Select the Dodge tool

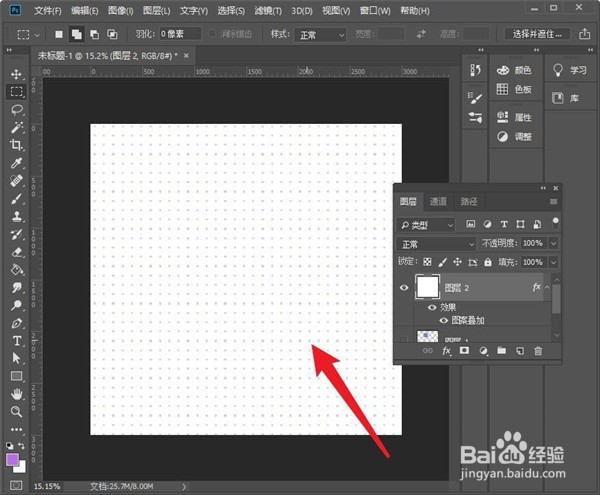click(16, 305)
